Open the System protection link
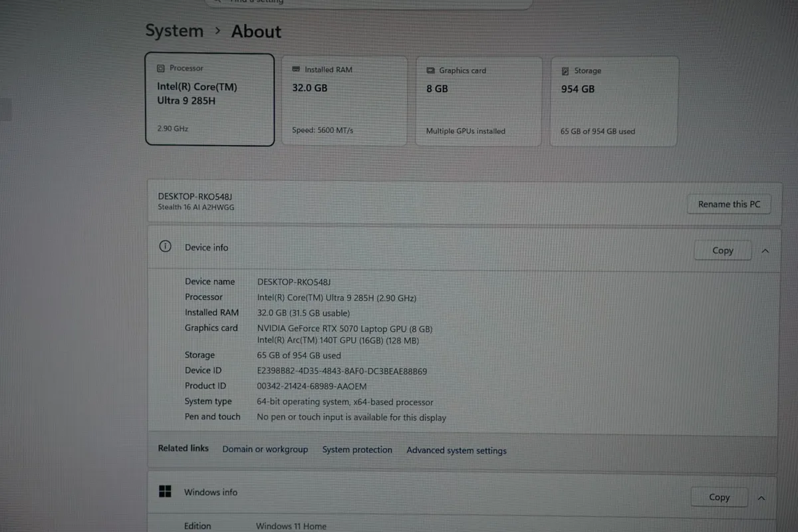This screenshot has width=798, height=532. coord(357,450)
